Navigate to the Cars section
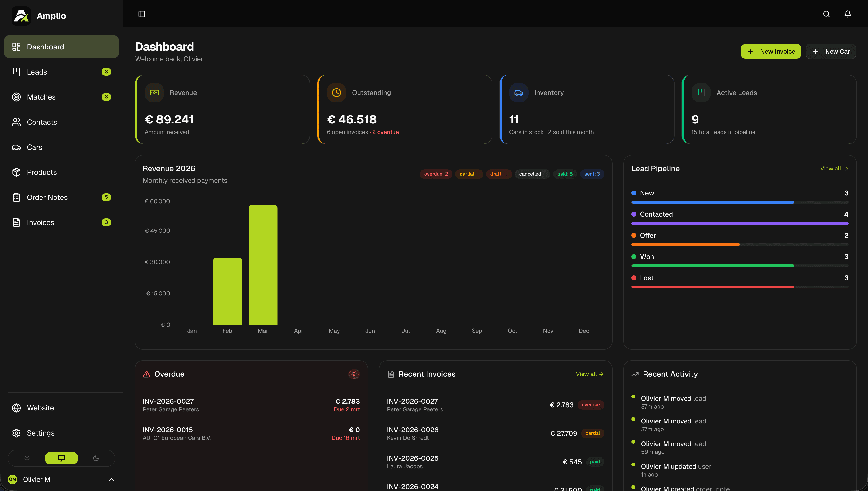868x491 pixels. coord(34,147)
